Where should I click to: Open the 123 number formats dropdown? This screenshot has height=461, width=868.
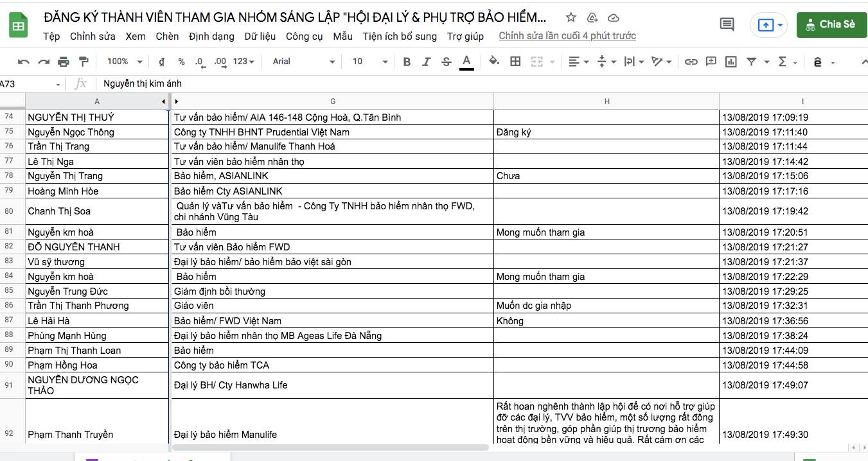(244, 62)
